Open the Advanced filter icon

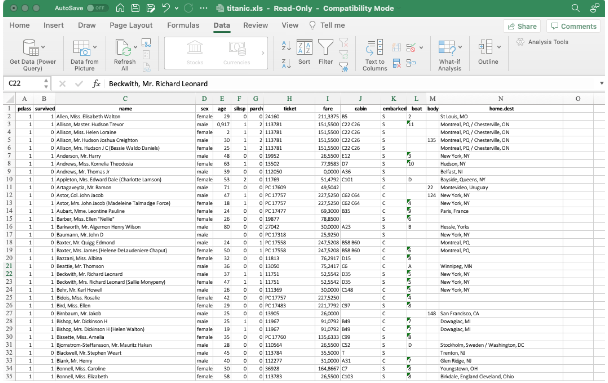[x=344, y=67]
